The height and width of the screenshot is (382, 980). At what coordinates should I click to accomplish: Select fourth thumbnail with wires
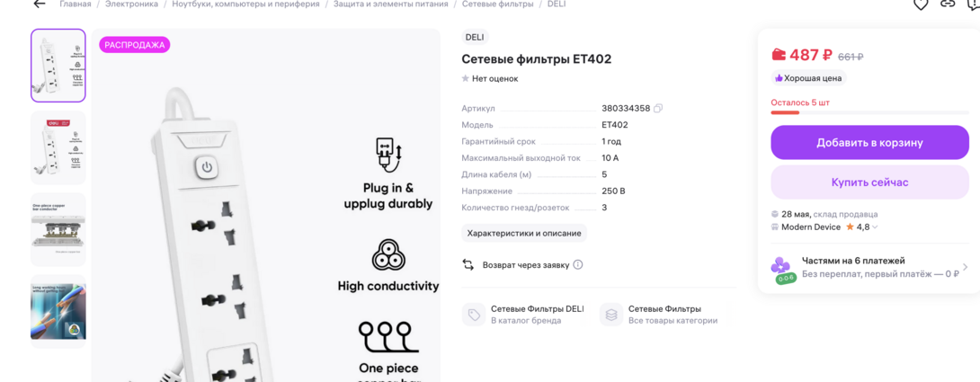point(58,311)
